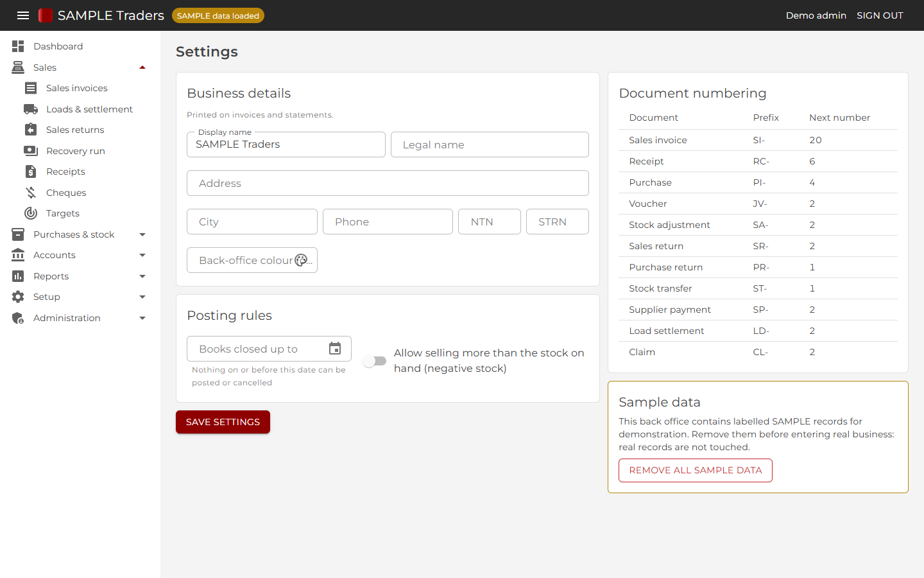Click the Cheques crossed-dollar icon
Viewport: 924px width, 578px height.
(x=31, y=193)
